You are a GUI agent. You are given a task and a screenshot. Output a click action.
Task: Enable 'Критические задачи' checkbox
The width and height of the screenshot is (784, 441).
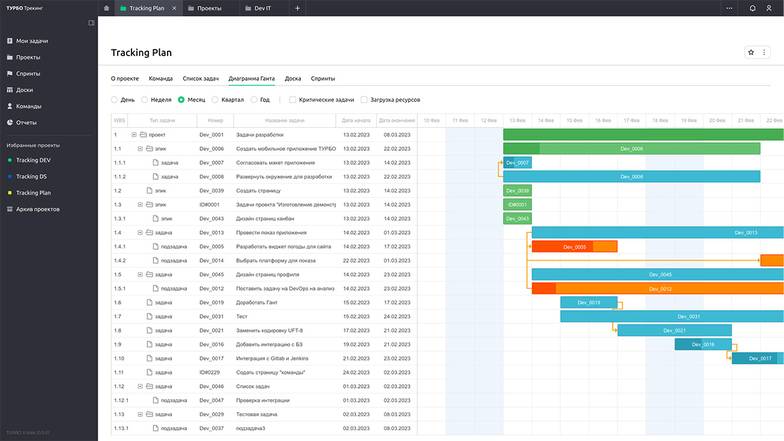tap(293, 100)
